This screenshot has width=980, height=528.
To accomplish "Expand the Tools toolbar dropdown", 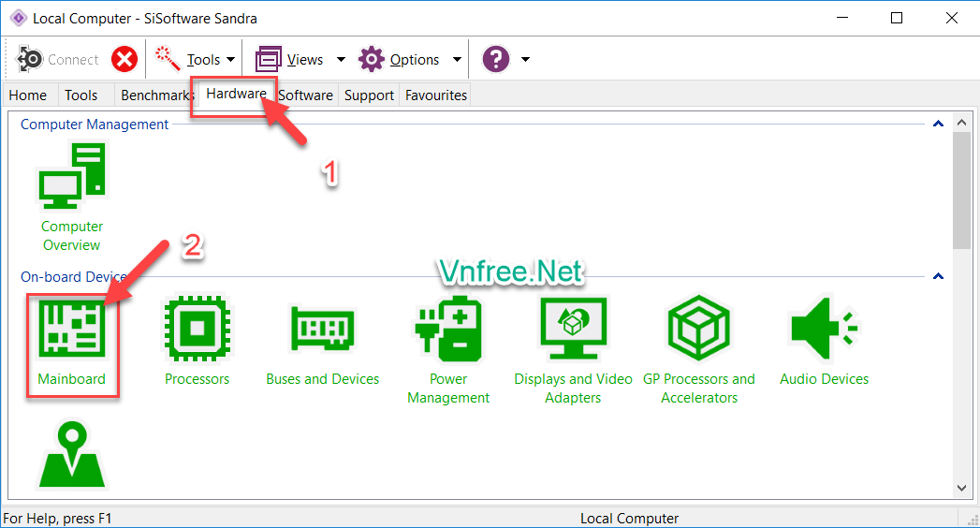I will point(230,60).
